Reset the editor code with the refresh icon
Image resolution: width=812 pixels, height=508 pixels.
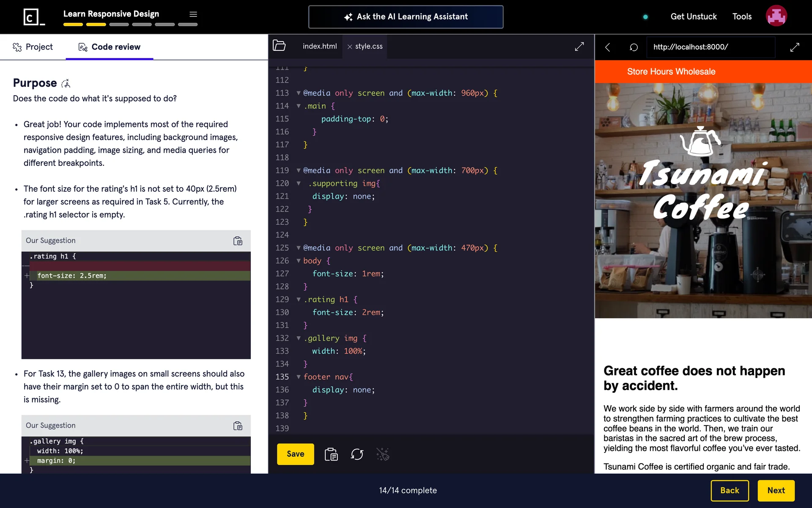click(x=357, y=454)
